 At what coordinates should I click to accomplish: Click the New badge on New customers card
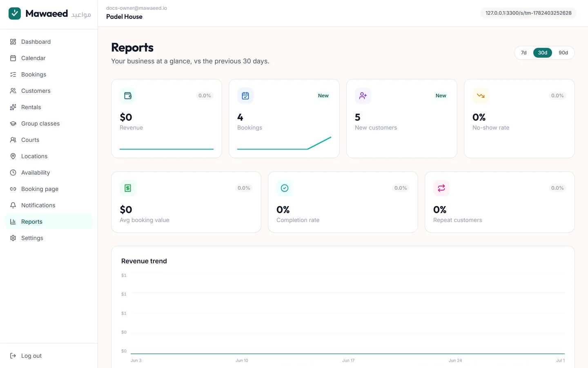441,96
